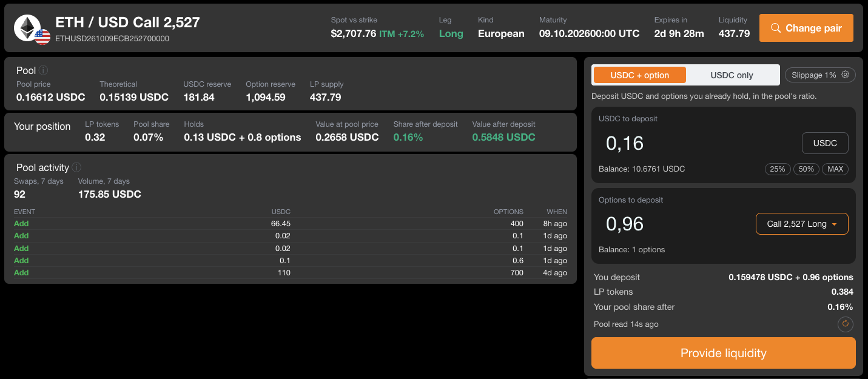Click the Pool share value 0.07%
The height and width of the screenshot is (379, 868).
click(x=149, y=137)
